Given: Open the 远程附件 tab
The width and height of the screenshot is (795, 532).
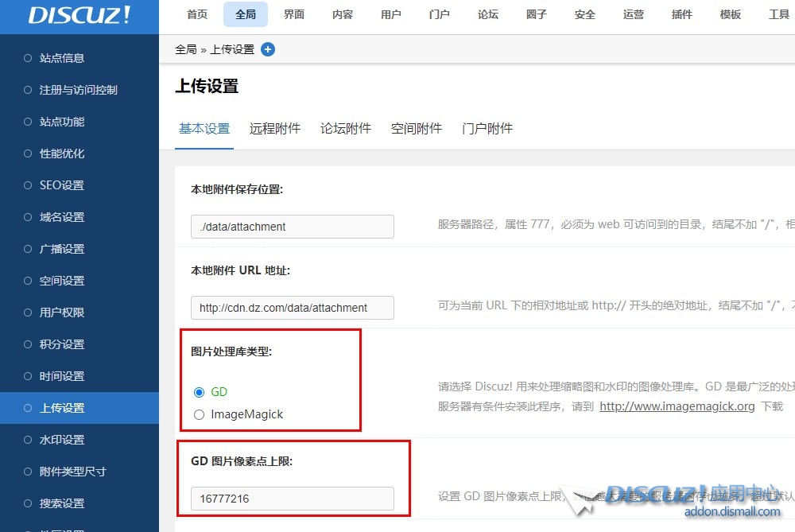Looking at the screenshot, I should 275,129.
